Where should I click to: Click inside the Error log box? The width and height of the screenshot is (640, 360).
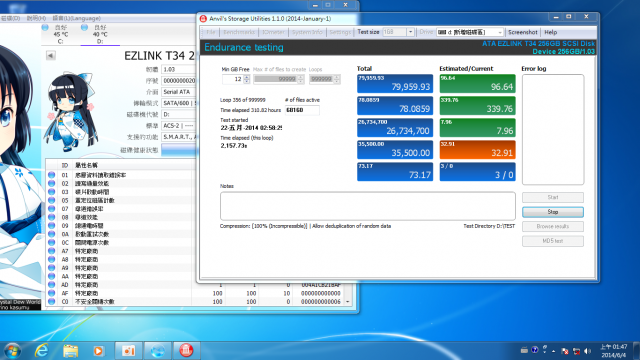[x=553, y=129]
